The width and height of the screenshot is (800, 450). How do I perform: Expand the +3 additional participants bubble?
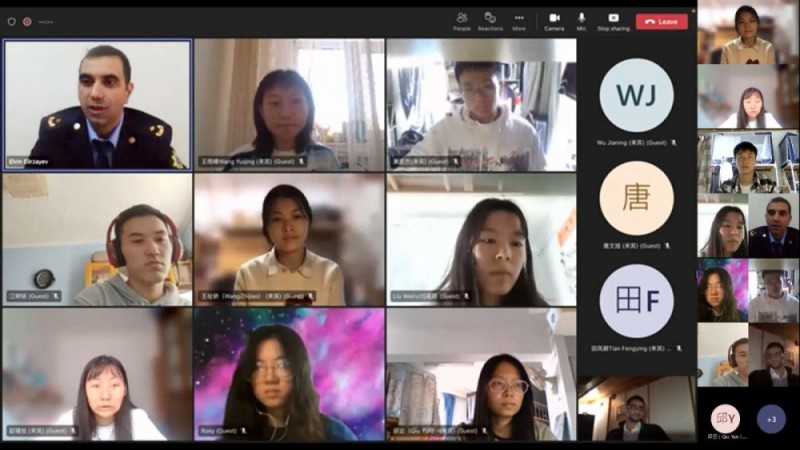coord(771,418)
